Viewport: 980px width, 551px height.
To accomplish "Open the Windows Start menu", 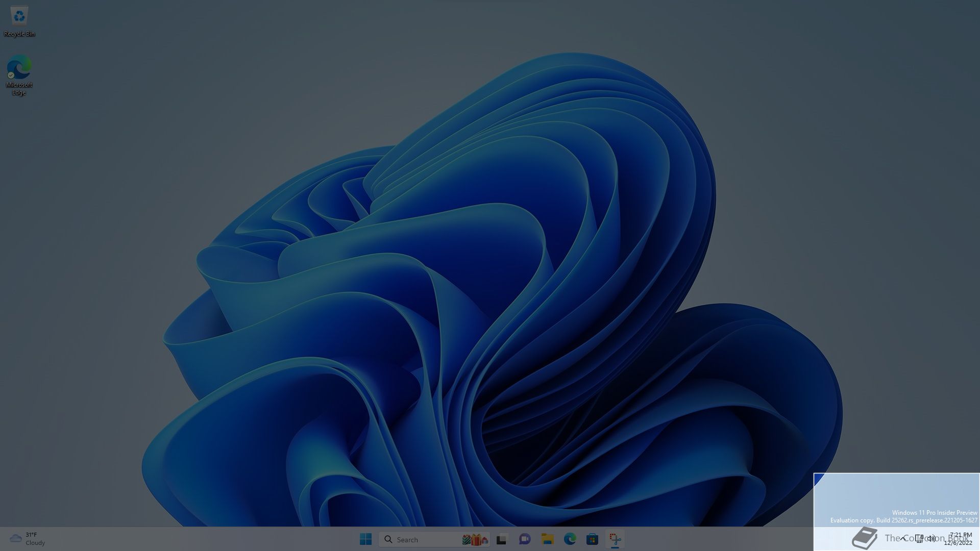I will point(365,539).
